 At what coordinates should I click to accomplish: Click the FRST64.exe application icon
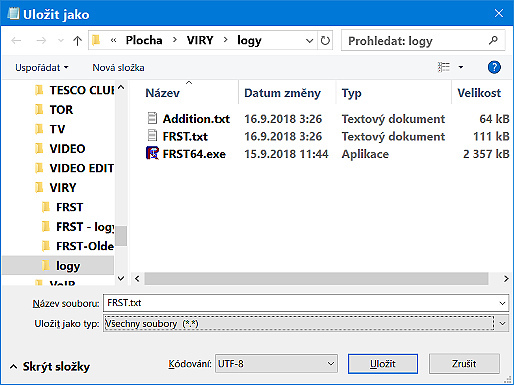point(152,153)
